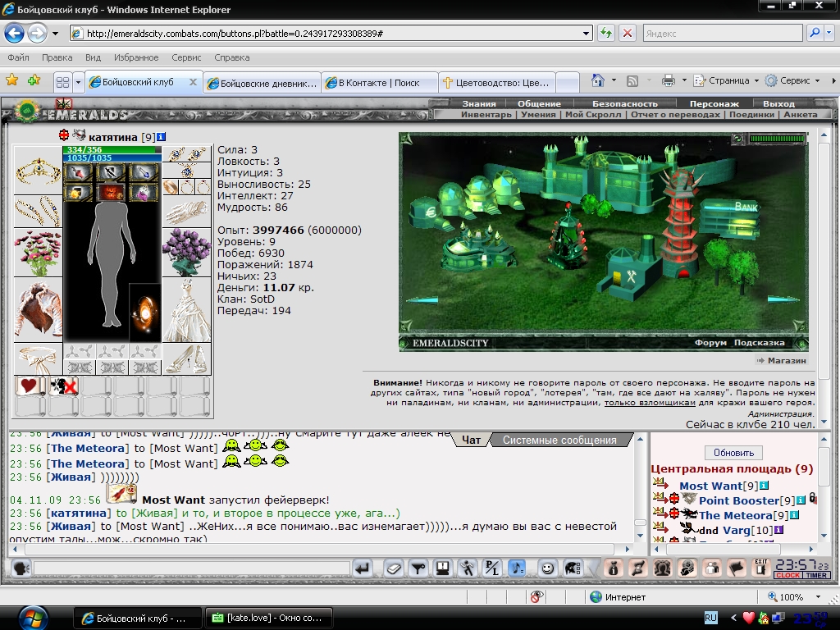Open The Meteora player in list
Viewport: 840px width, 630px height.
pyautogui.click(x=736, y=515)
